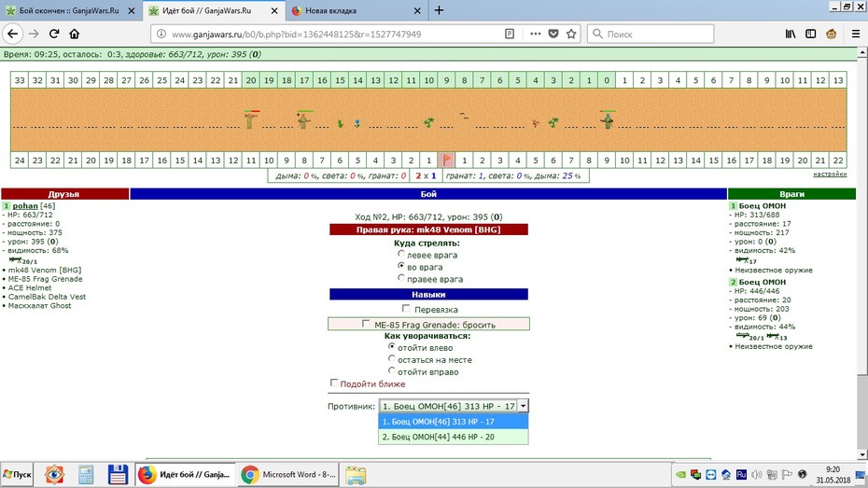Click the magnifier icon in search box
The height and width of the screenshot is (488, 868).
click(598, 34)
